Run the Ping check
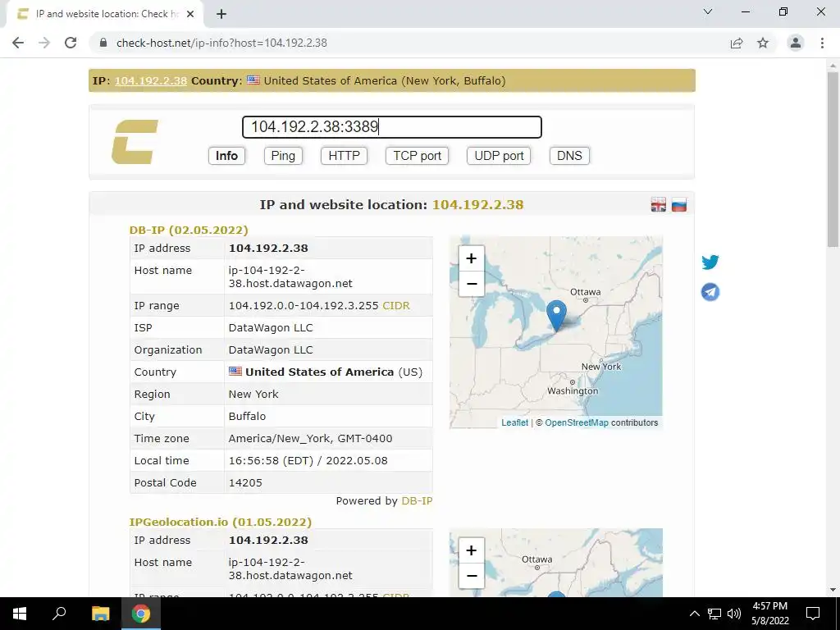This screenshot has height=630, width=840. [x=283, y=156]
